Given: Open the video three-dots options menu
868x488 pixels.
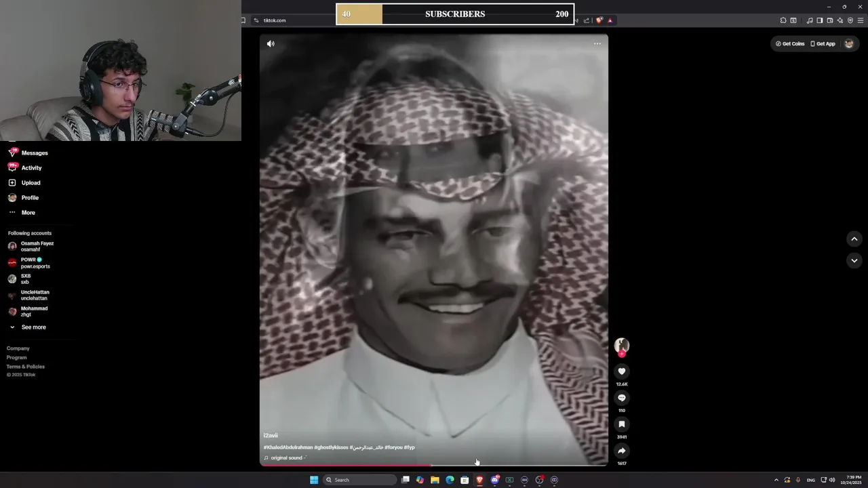Looking at the screenshot, I should pos(597,43).
